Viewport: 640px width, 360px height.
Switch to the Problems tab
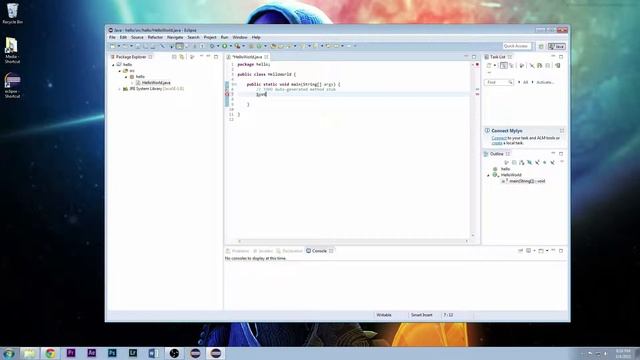(x=237, y=251)
